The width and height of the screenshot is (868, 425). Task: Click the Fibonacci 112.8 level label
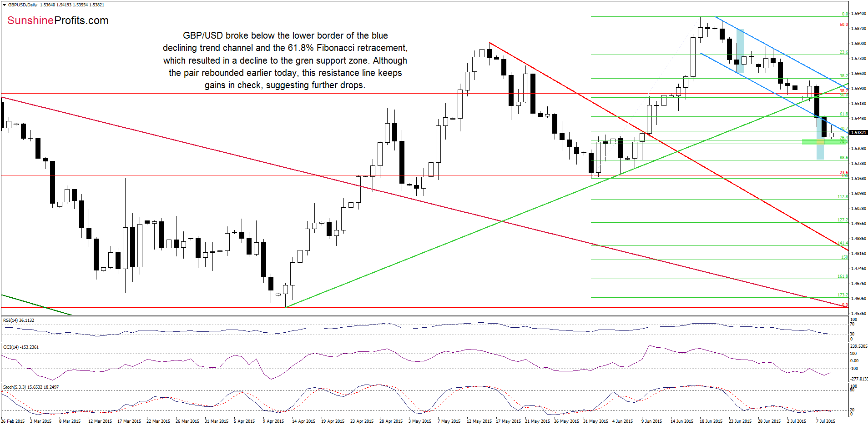pos(843,197)
